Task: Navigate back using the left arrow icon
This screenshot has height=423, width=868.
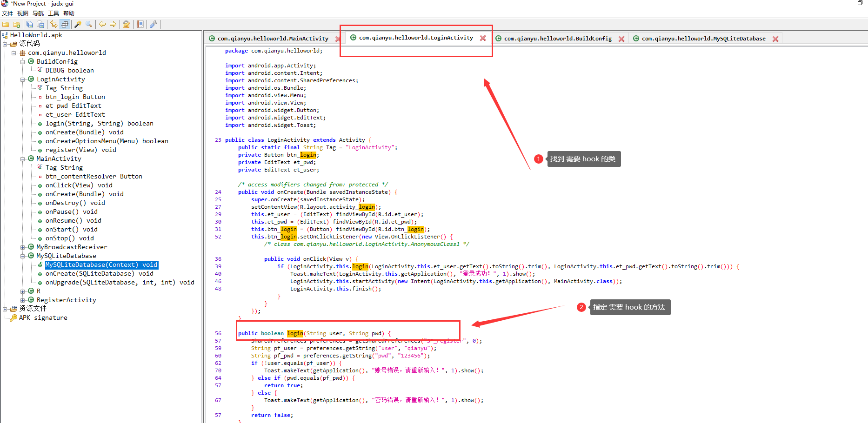Action: coord(102,24)
